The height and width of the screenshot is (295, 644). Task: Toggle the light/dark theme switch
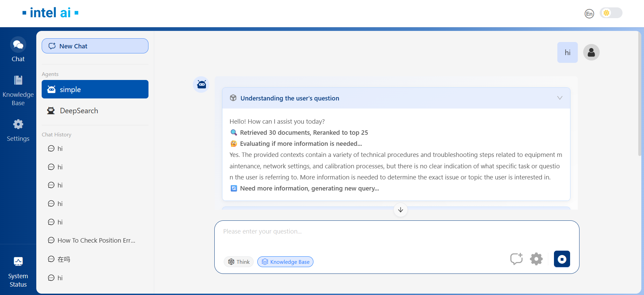pos(611,13)
